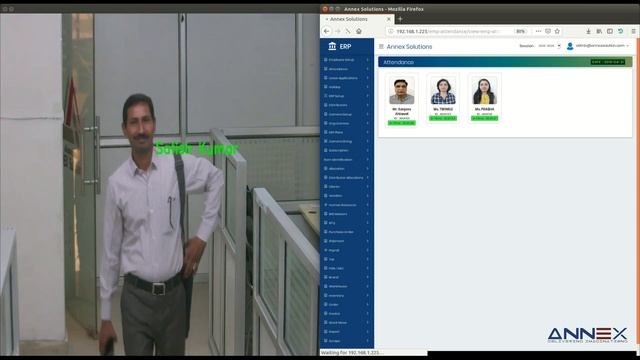Screen dimensions: 640x360
Task: Bookmark this page with the star icon
Action: [x=557, y=31]
